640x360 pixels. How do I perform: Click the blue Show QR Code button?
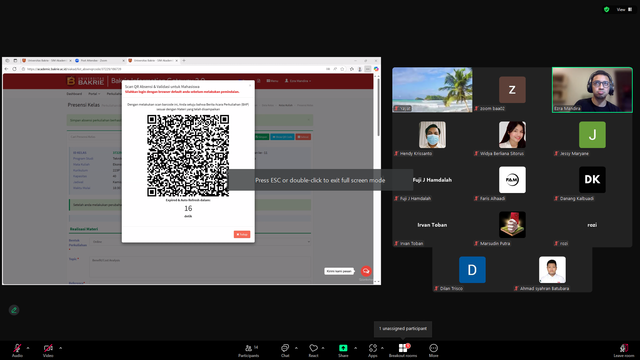point(282,137)
